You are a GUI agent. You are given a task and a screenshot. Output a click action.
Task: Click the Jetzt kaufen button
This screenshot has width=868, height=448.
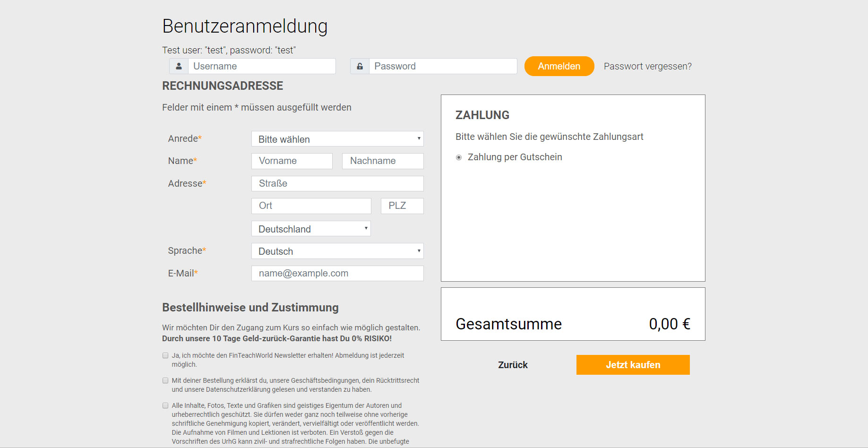pyautogui.click(x=633, y=365)
